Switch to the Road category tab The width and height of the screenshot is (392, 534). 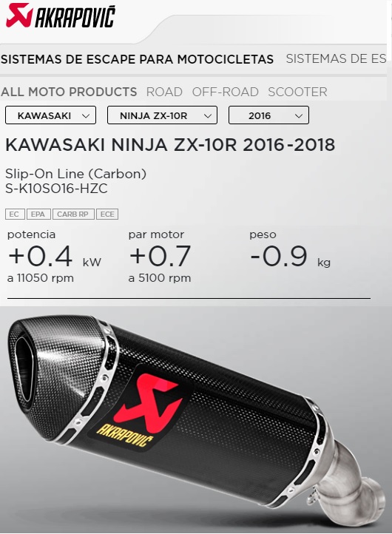click(164, 92)
